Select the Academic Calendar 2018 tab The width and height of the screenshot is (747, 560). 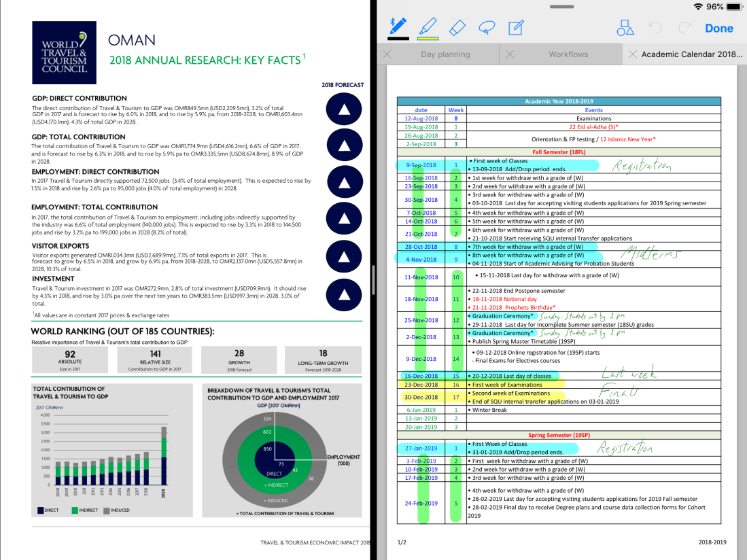690,54
